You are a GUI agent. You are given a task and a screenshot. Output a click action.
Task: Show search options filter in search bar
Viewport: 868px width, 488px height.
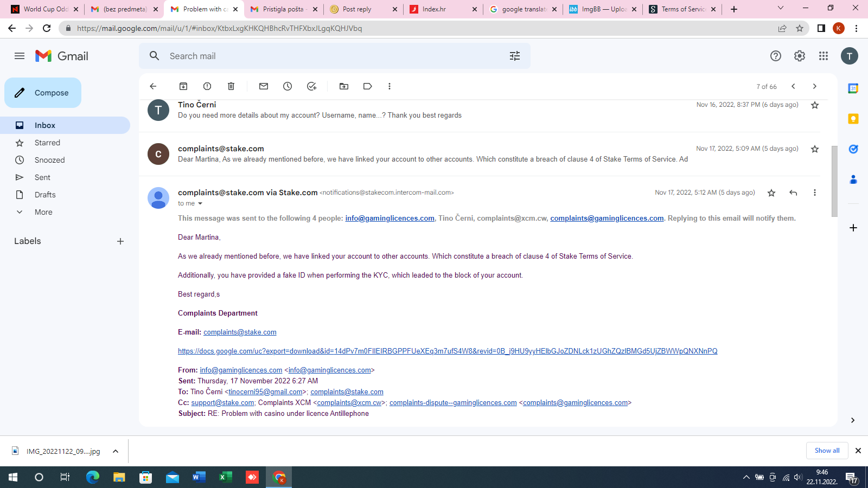coord(515,56)
